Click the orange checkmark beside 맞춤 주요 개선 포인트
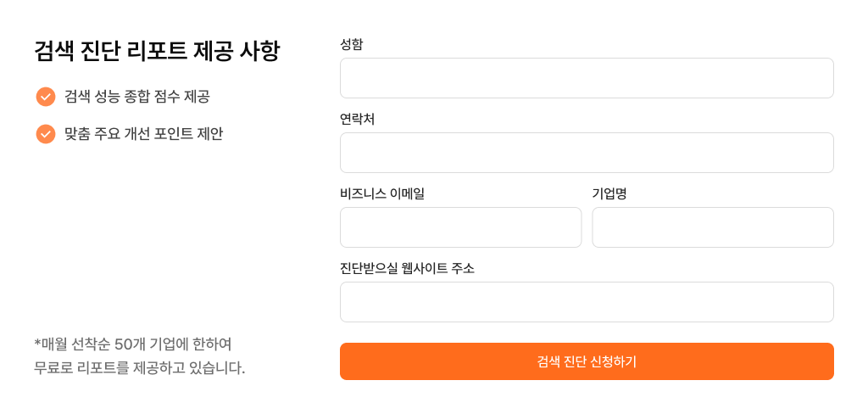The image size is (868, 414). (x=46, y=134)
